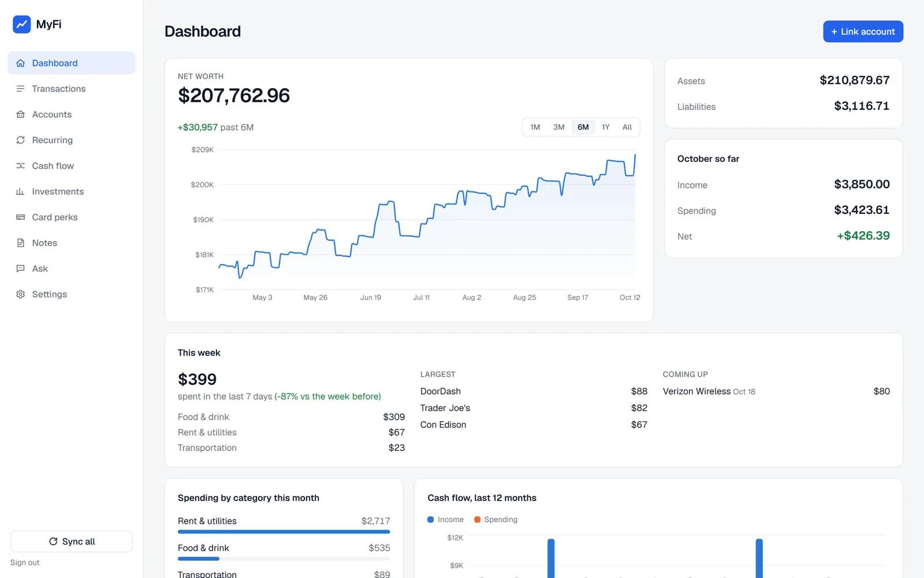
Task: Click the This week Rent & utilities $67 row
Action: click(291, 432)
